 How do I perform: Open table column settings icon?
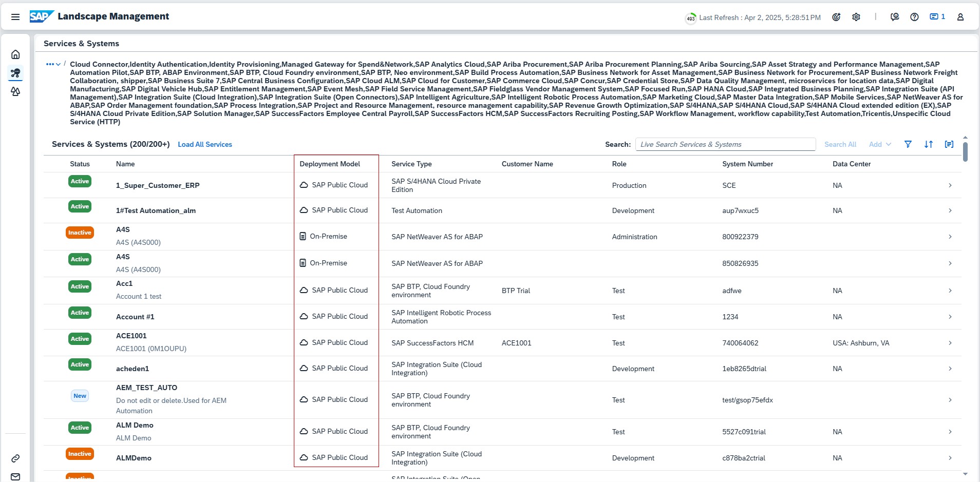click(949, 144)
